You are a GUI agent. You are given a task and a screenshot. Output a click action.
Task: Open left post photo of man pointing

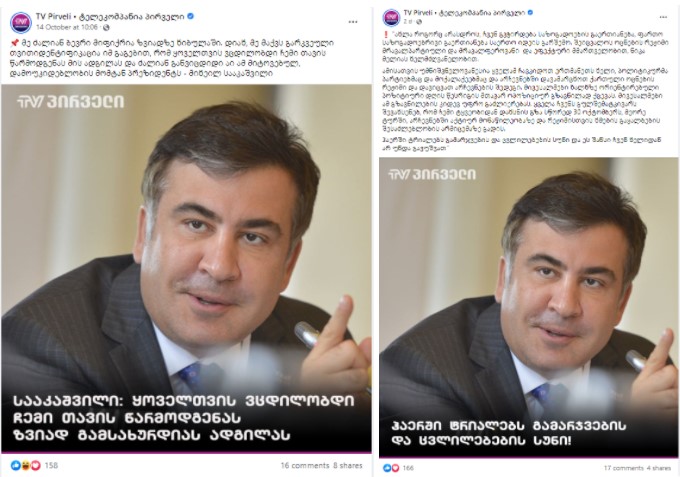(186, 269)
